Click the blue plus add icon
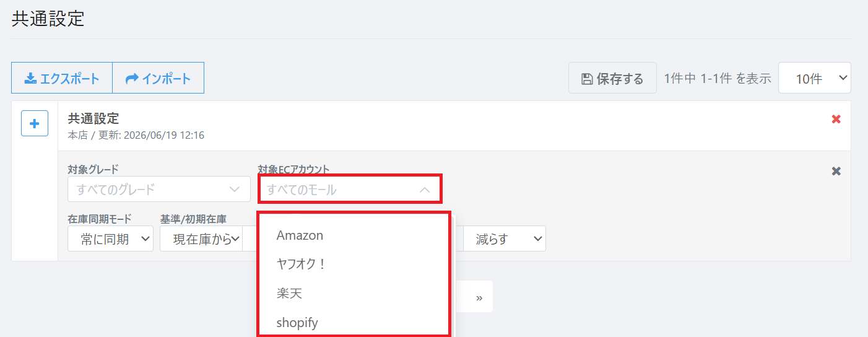 (x=35, y=123)
